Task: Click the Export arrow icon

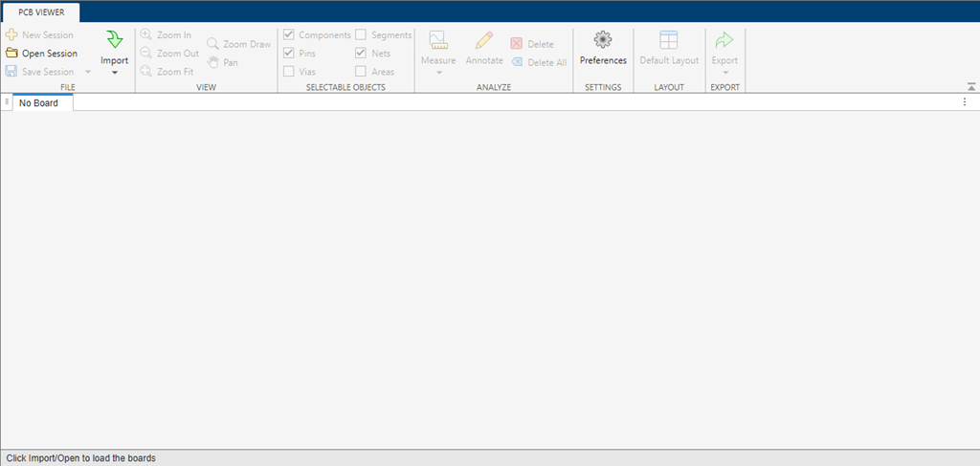Action: tap(724, 40)
